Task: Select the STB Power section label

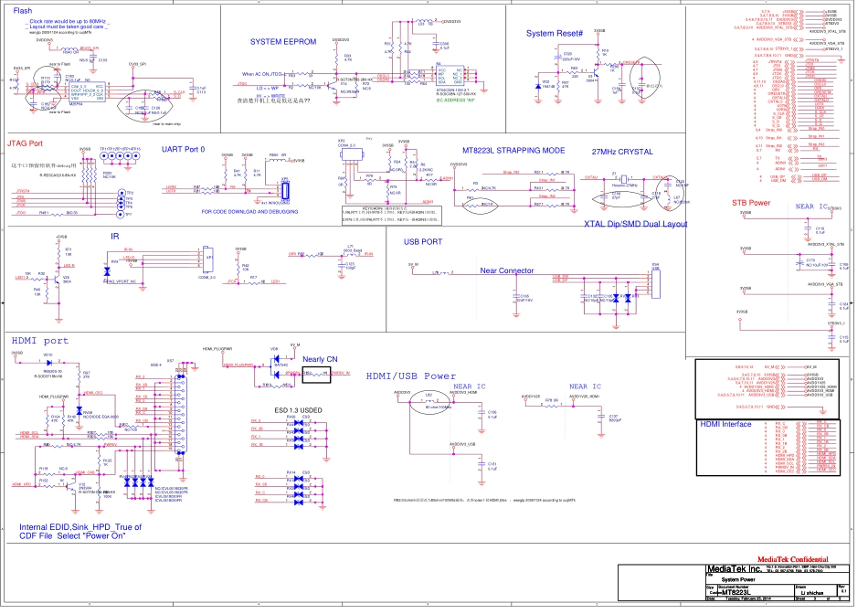Action: pos(750,202)
